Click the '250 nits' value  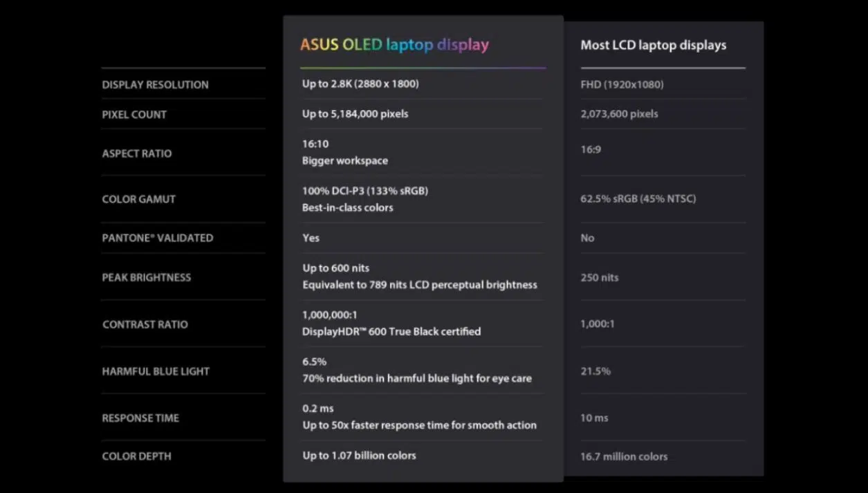pyautogui.click(x=600, y=277)
